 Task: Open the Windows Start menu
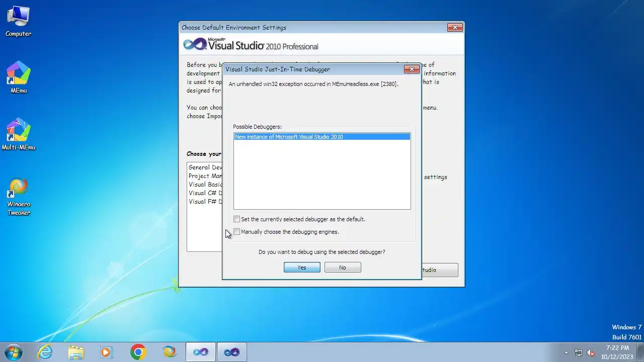click(x=13, y=352)
